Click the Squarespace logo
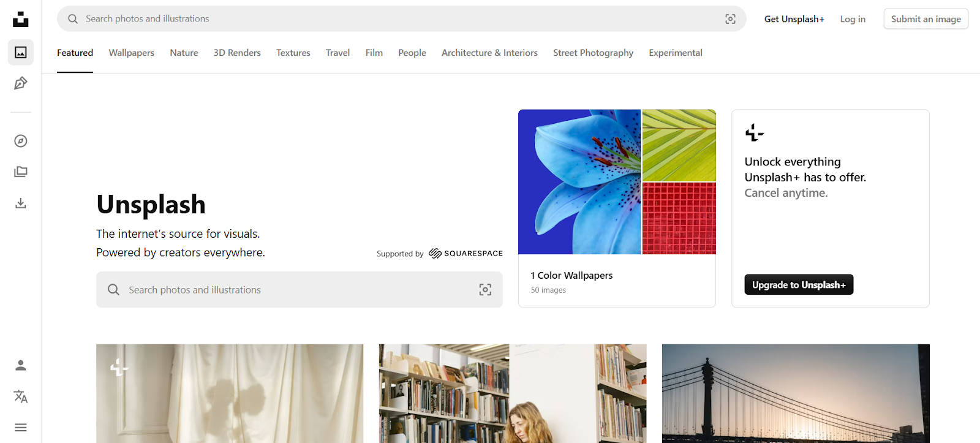Viewport: 980px width, 443px height. [466, 254]
